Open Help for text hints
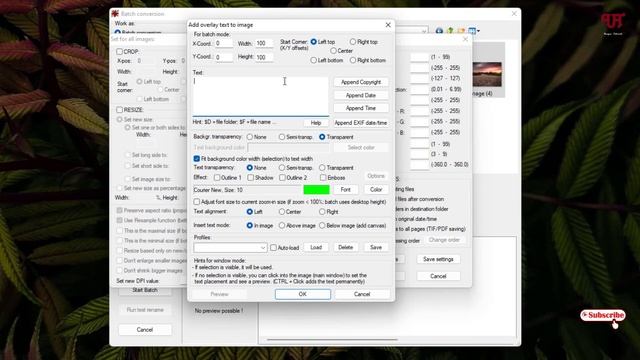Viewport: 640px width, 360px height. click(316, 123)
